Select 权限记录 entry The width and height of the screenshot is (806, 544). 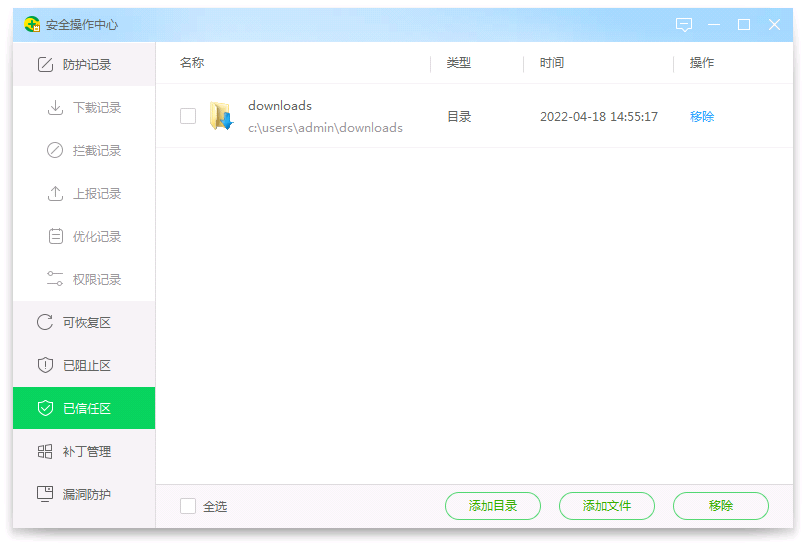click(84, 280)
